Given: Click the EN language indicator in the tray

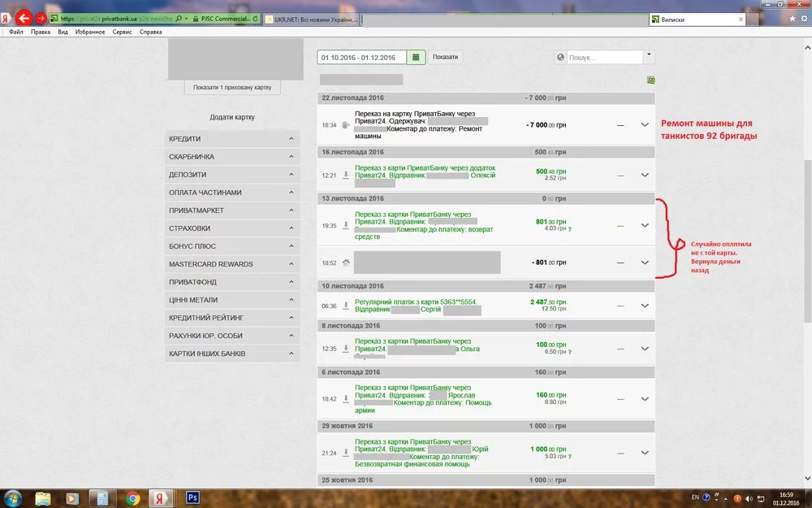Looking at the screenshot, I should [695, 497].
